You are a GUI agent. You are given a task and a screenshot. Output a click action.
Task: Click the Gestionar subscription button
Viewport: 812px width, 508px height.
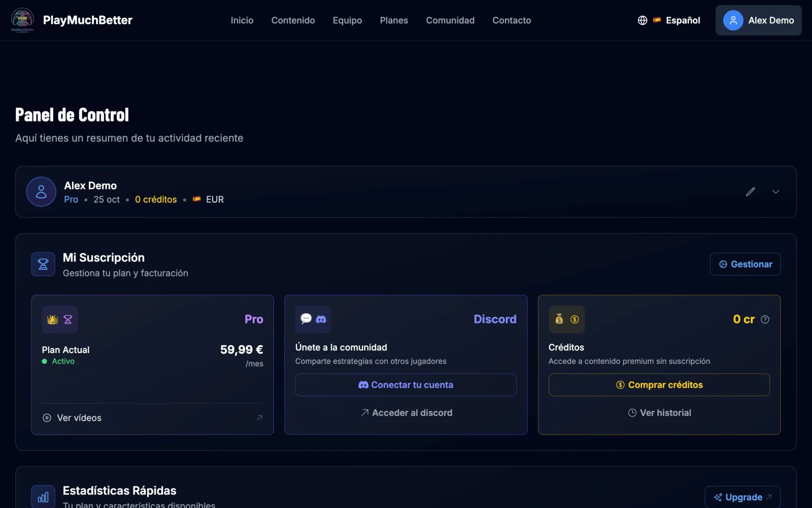click(745, 264)
